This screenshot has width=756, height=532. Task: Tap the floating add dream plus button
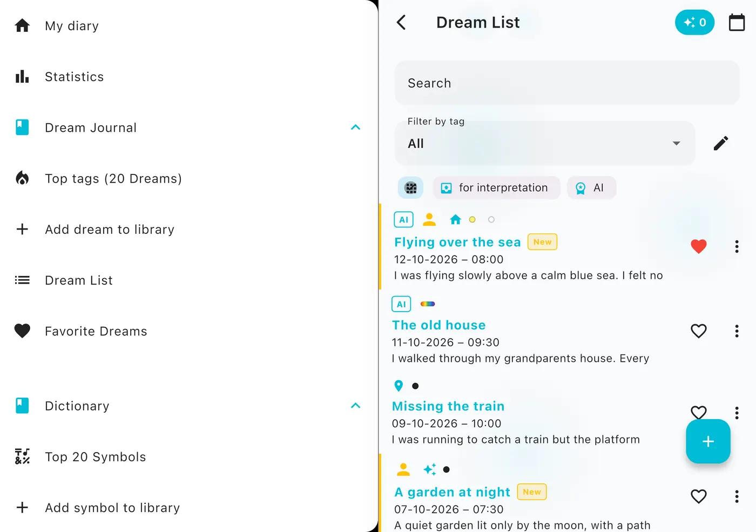click(x=708, y=441)
